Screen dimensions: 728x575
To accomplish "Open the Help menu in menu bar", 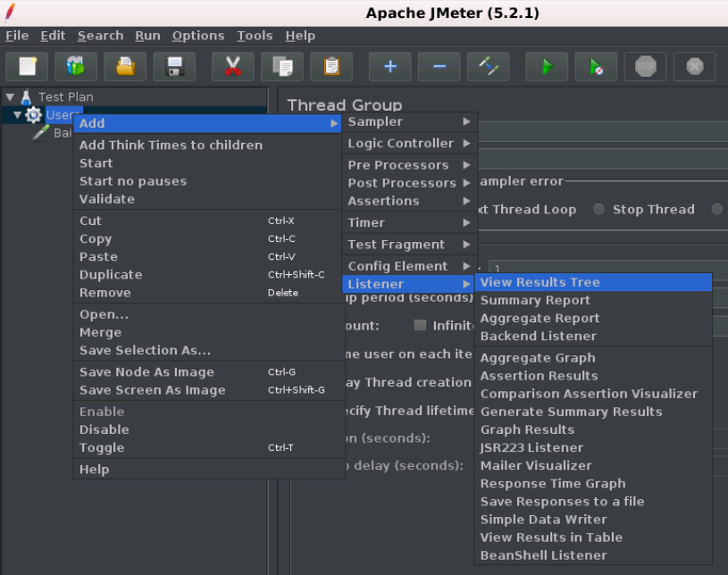I will pyautogui.click(x=300, y=36).
